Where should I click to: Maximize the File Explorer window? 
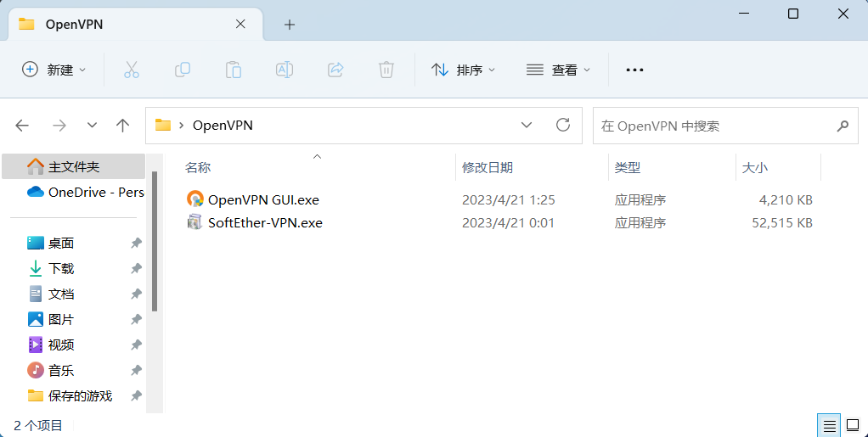(x=792, y=14)
